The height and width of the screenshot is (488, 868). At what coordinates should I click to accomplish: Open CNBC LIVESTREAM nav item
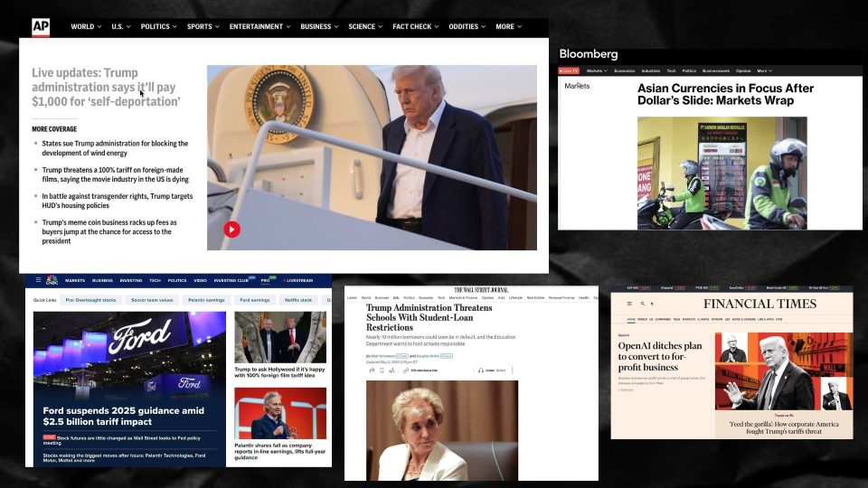(299, 280)
